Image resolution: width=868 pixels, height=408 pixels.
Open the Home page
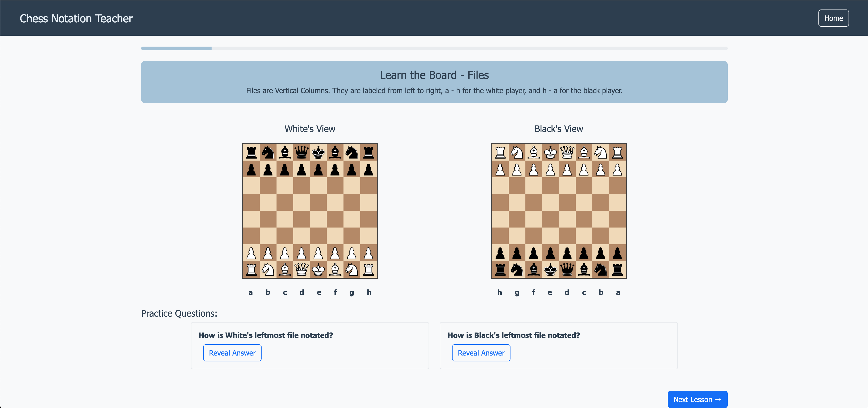[833, 18]
